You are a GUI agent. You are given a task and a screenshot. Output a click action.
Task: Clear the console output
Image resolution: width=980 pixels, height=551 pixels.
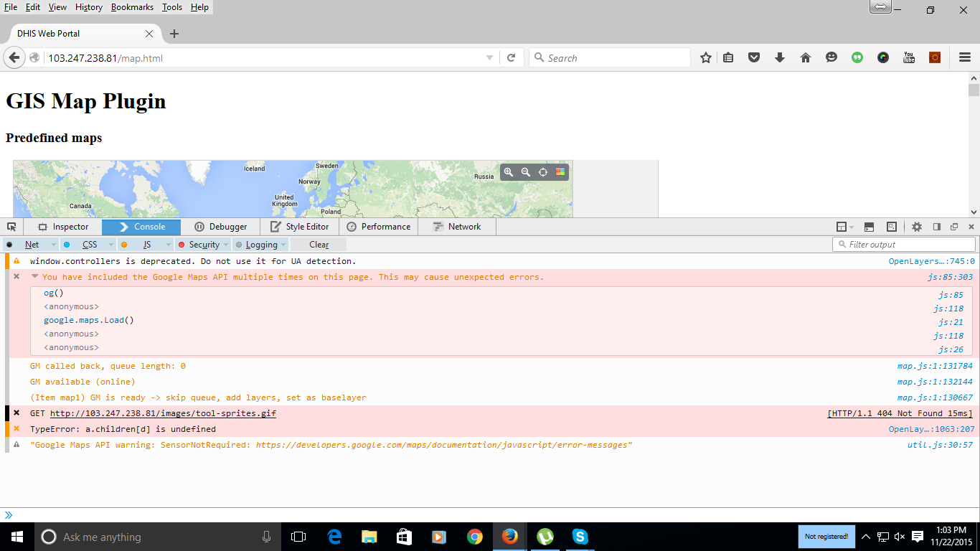click(319, 245)
